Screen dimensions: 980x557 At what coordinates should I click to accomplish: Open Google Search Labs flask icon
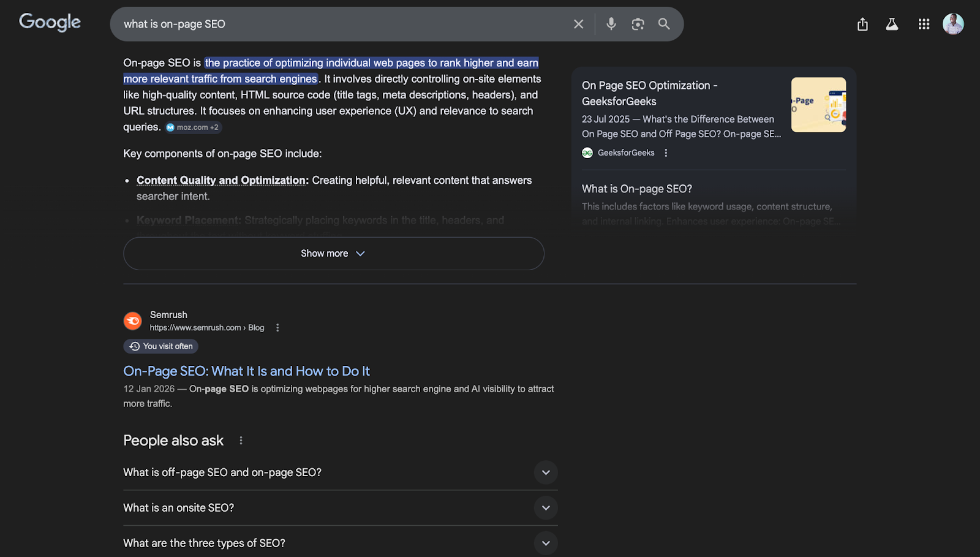point(892,24)
